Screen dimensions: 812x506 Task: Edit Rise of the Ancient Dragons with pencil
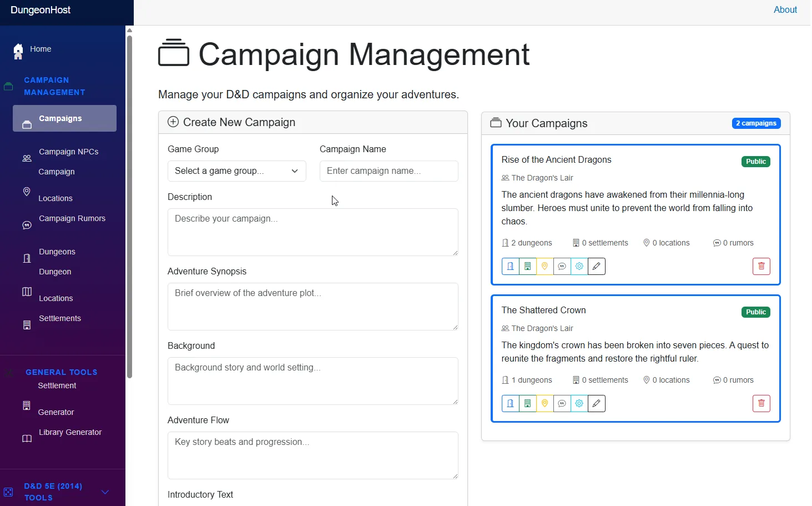596,267
